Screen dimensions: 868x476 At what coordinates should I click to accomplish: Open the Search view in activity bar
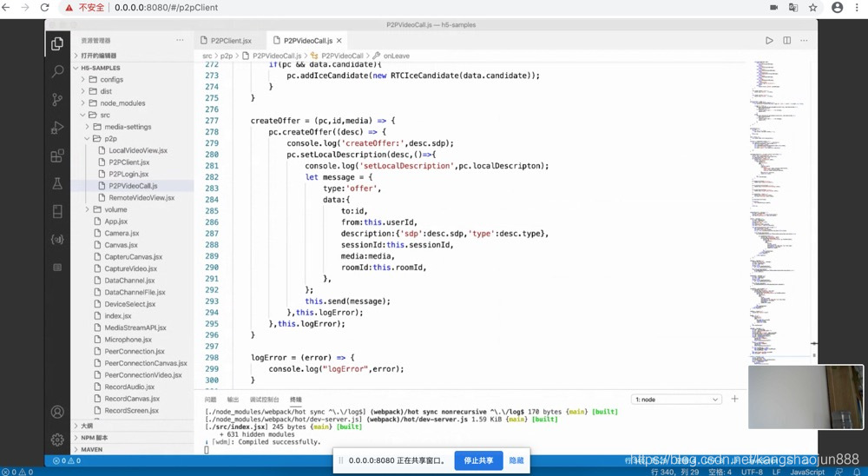[x=57, y=71]
